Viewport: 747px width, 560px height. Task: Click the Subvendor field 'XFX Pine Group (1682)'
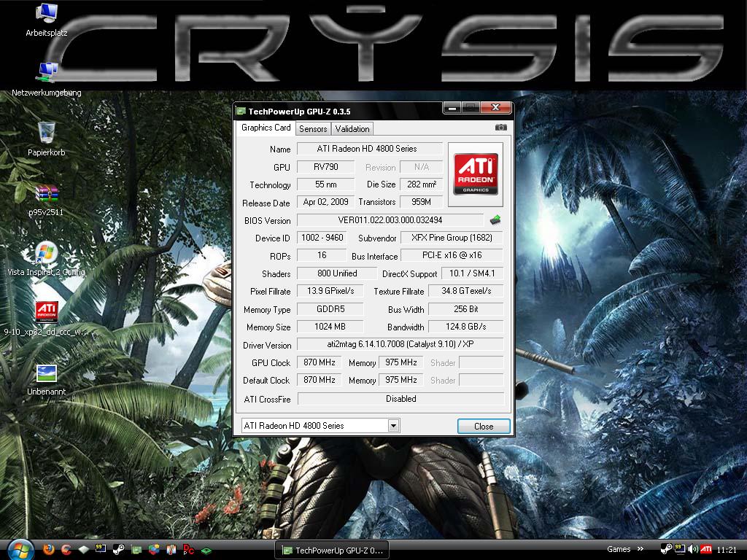(452, 238)
